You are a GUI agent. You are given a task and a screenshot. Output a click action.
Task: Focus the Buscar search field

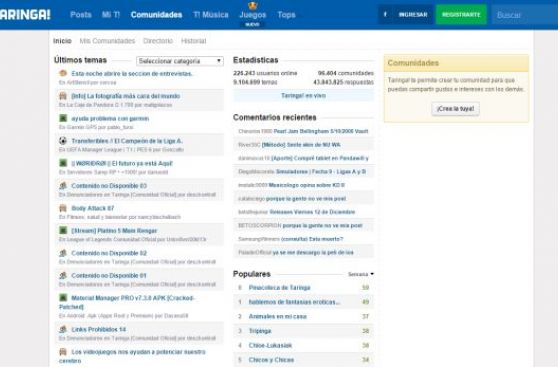pos(525,15)
